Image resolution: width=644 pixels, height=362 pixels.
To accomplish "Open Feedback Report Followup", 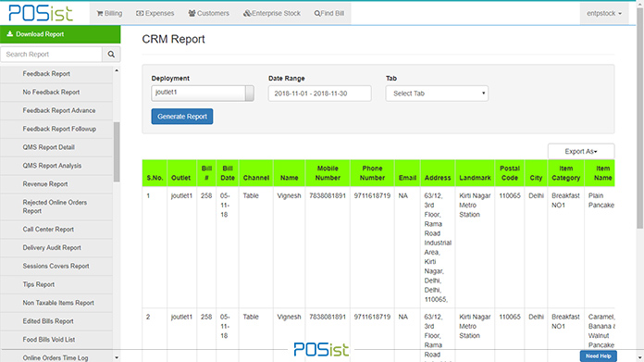I will click(56, 129).
